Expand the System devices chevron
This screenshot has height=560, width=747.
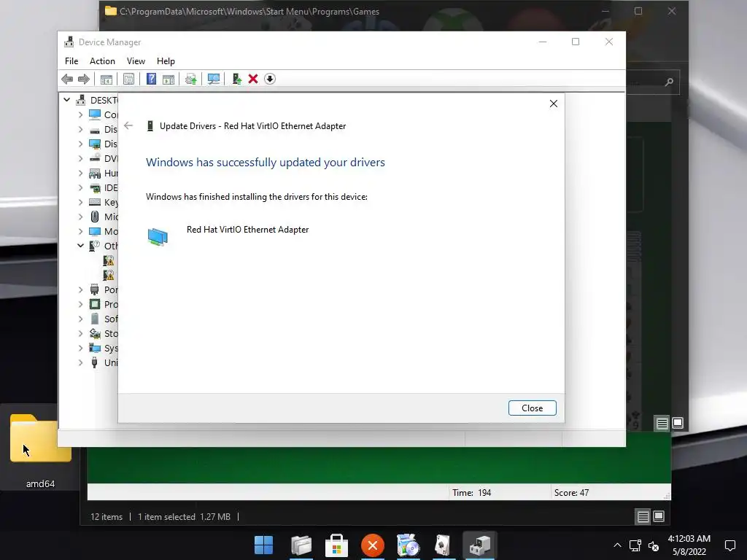(80, 348)
